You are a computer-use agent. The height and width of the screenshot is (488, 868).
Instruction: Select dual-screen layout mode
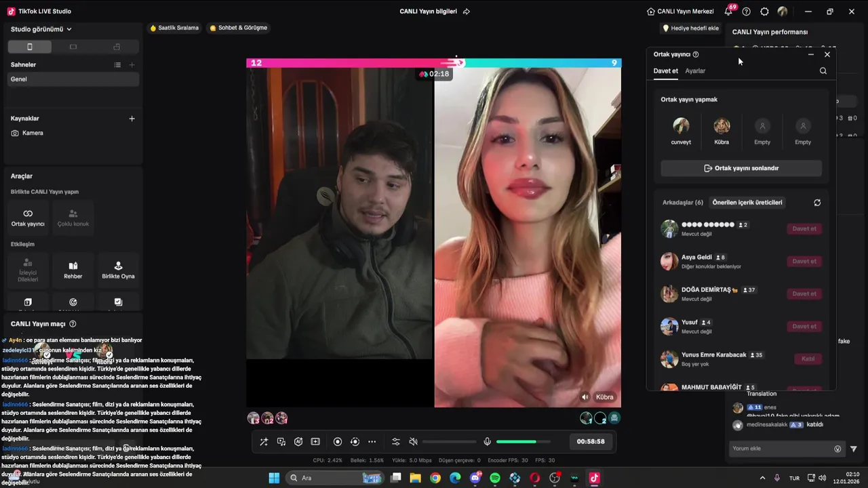click(117, 47)
